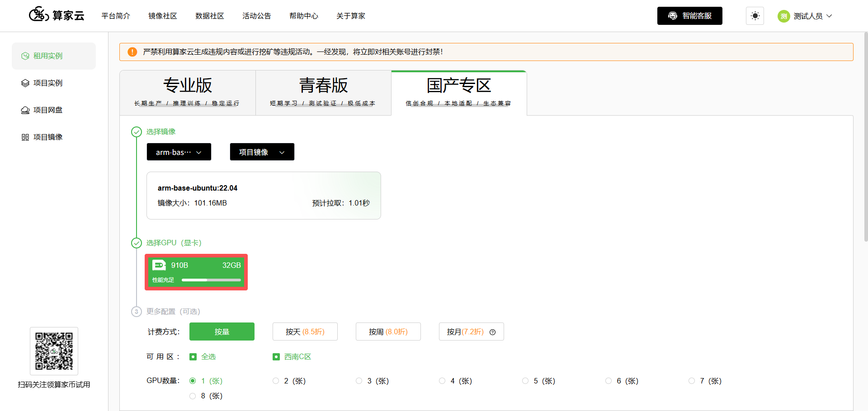
Task: Choose 按天 (8.5折) billing method
Action: click(x=305, y=332)
